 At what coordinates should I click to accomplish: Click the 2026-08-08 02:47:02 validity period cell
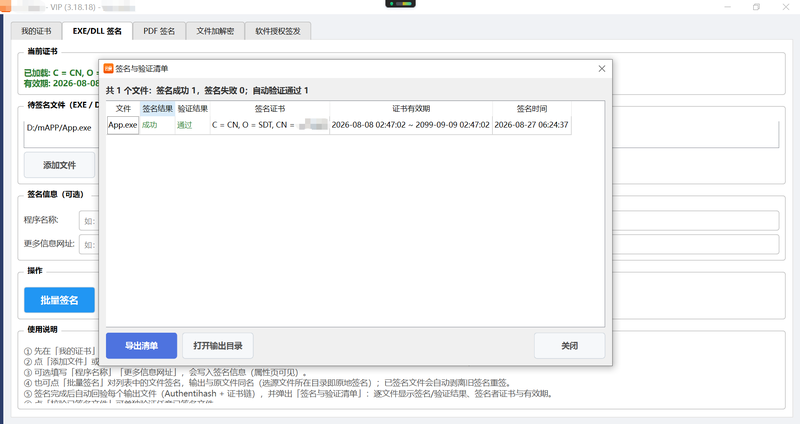pyautogui.click(x=411, y=125)
